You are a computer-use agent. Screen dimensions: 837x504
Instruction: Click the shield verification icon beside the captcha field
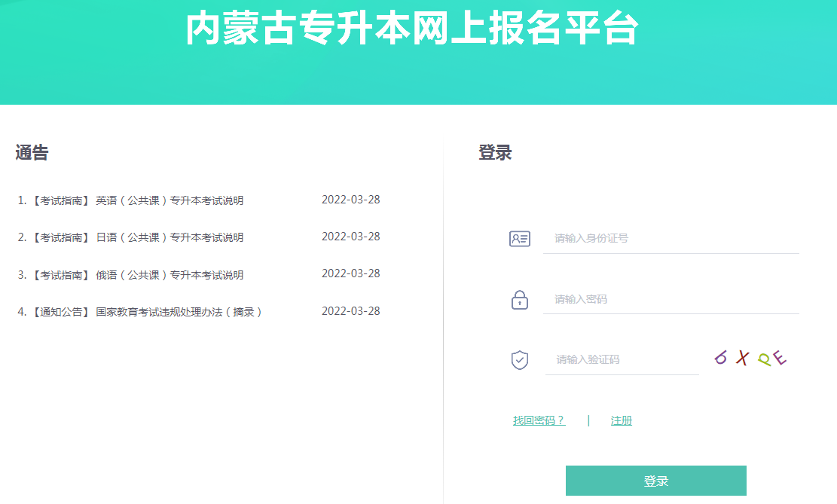click(519, 359)
